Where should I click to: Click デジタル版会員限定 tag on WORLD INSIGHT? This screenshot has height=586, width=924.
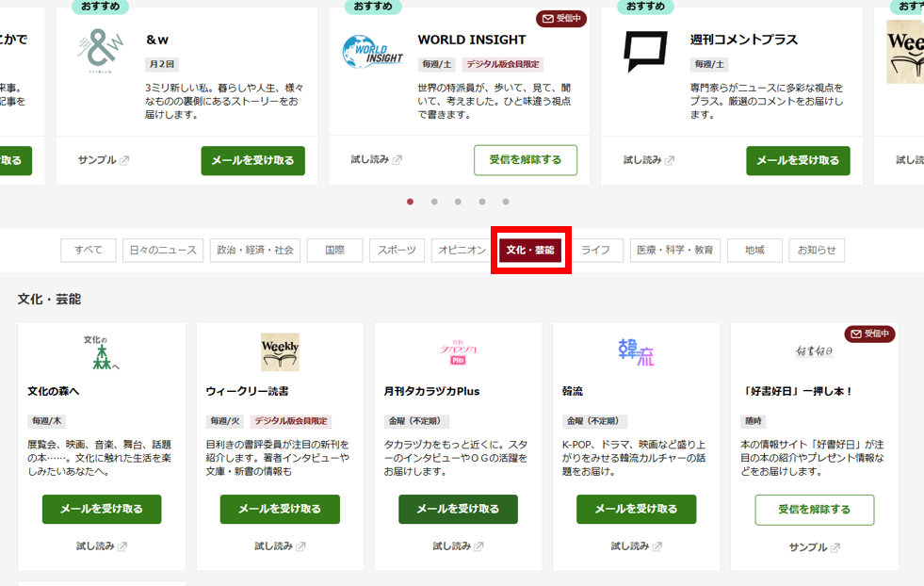click(503, 64)
